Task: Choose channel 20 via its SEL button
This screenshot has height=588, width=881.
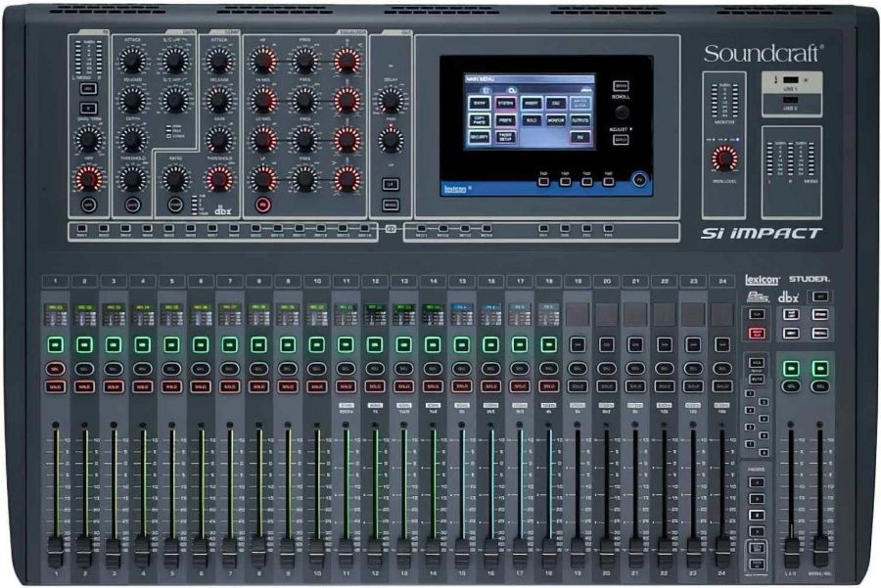Action: click(x=607, y=369)
